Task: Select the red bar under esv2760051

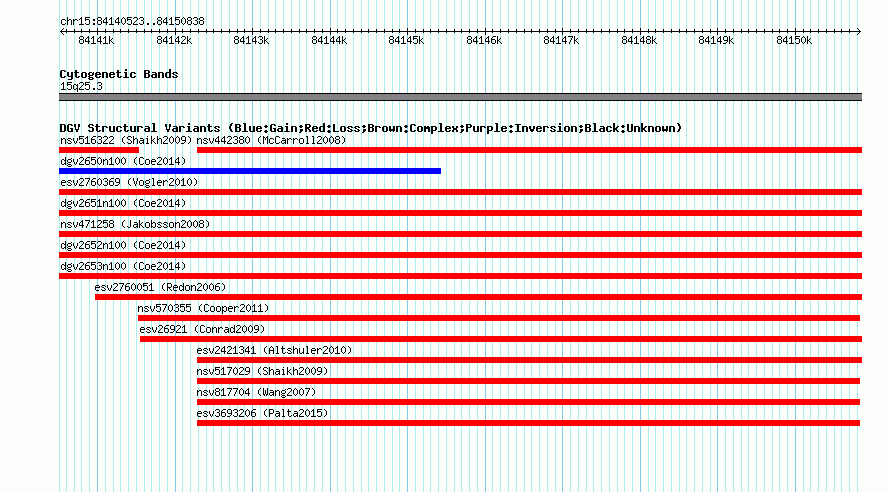Action: [x=478, y=297]
